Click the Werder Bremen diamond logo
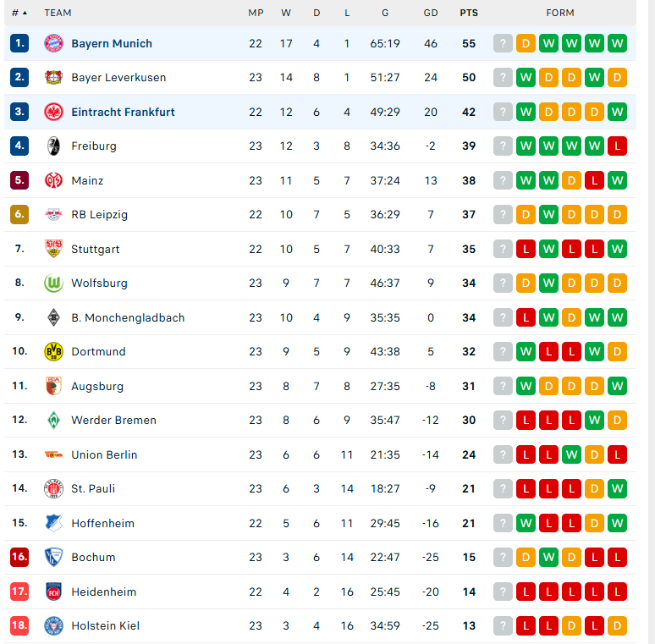The width and height of the screenshot is (655, 644). [x=53, y=420]
